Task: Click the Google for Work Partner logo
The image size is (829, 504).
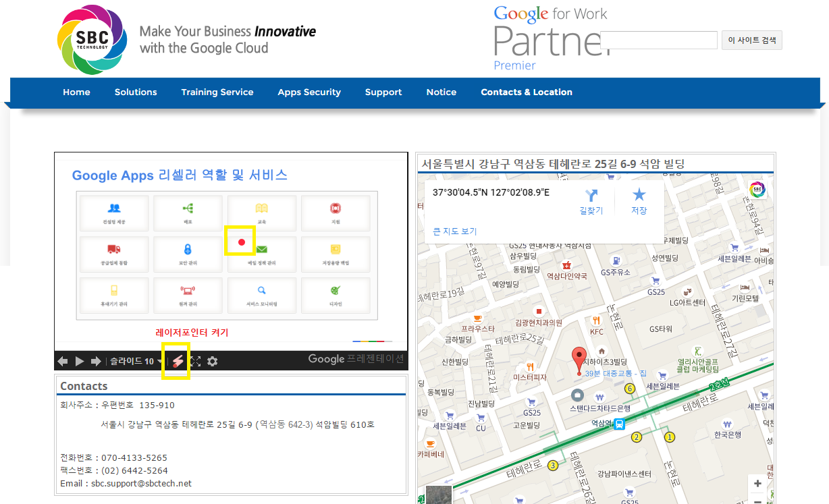Action: click(551, 38)
